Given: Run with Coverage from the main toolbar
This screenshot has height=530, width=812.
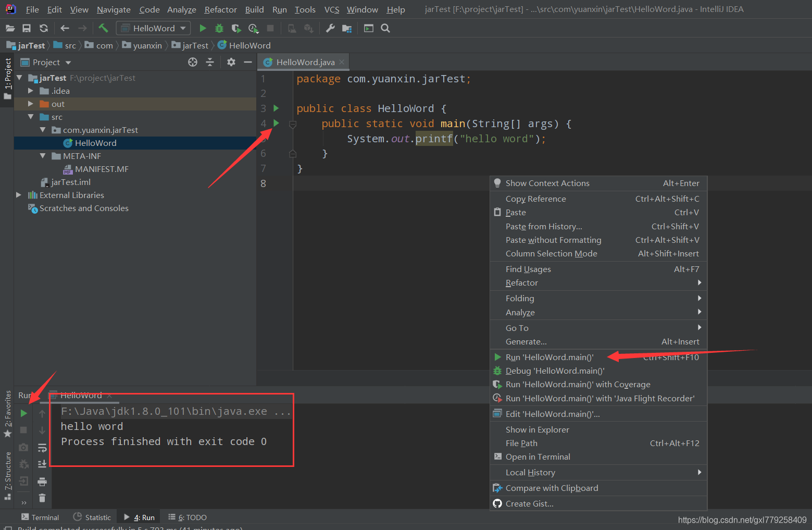Looking at the screenshot, I should tap(236, 28).
